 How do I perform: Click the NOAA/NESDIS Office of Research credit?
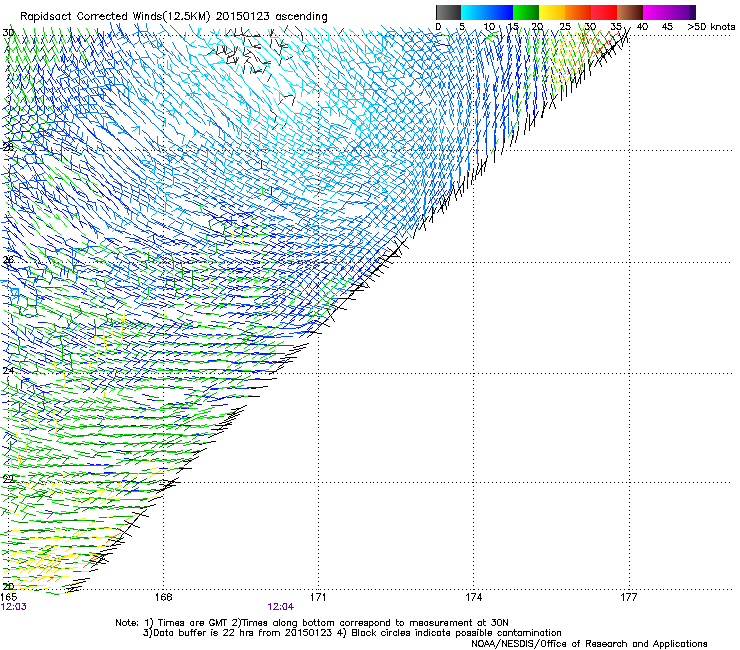point(589,644)
